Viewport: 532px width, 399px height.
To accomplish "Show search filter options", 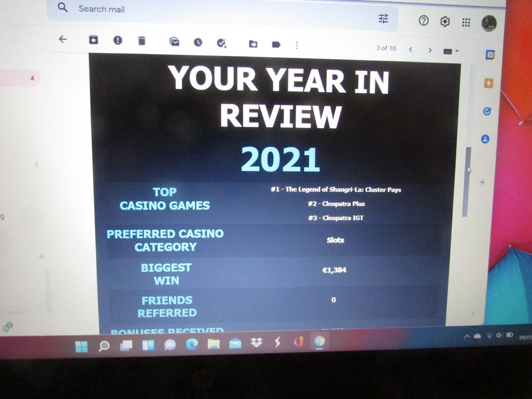I will [x=383, y=19].
